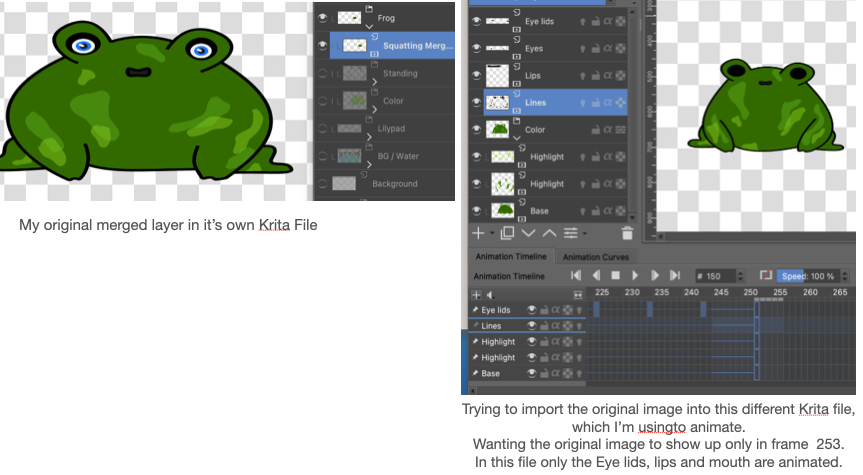Viewport: 863px width, 475px height.
Task: Click the Move Layer Down arrow
Action: pyautogui.click(x=528, y=232)
